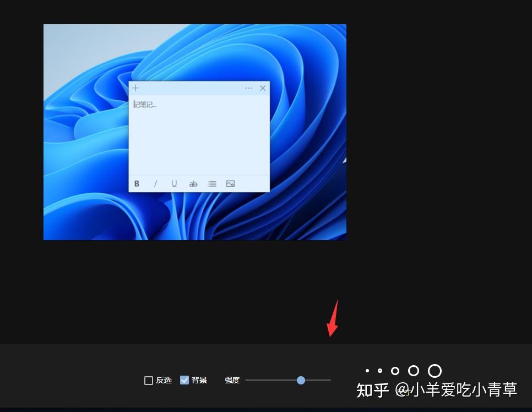Close the sticky note window
This screenshot has width=532, height=412.
pos(263,88)
